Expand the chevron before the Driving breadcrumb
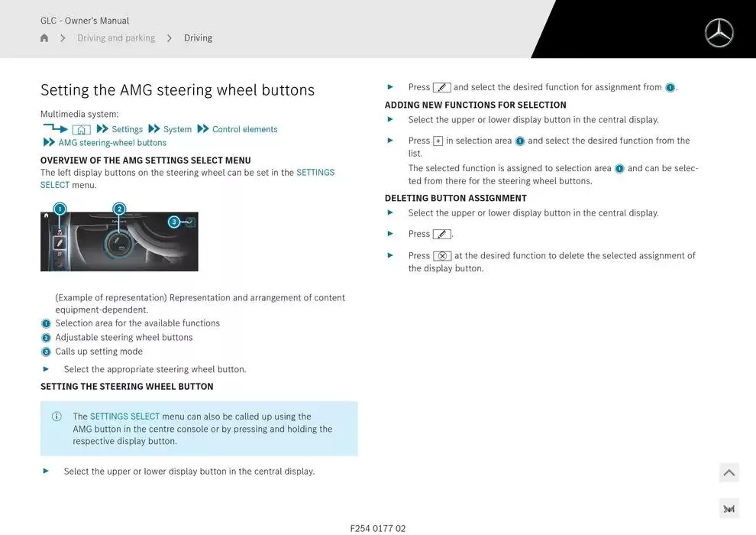 click(x=170, y=38)
